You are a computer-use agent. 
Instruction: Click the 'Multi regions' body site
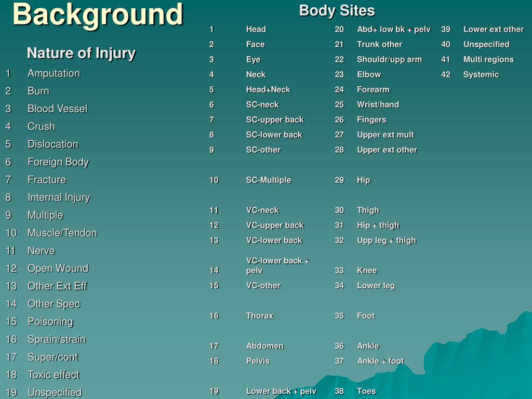point(488,59)
